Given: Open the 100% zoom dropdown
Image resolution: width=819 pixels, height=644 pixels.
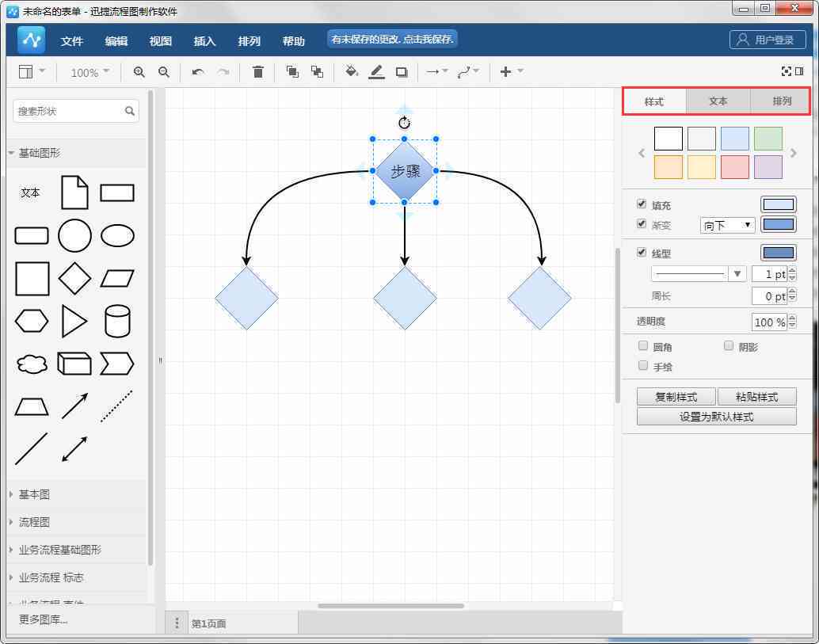Looking at the screenshot, I should tap(90, 72).
